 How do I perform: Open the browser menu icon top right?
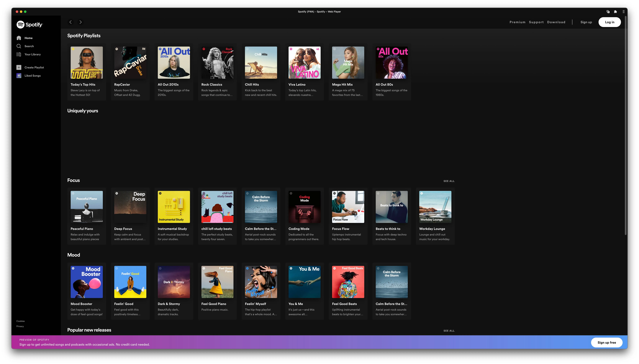click(x=624, y=11)
